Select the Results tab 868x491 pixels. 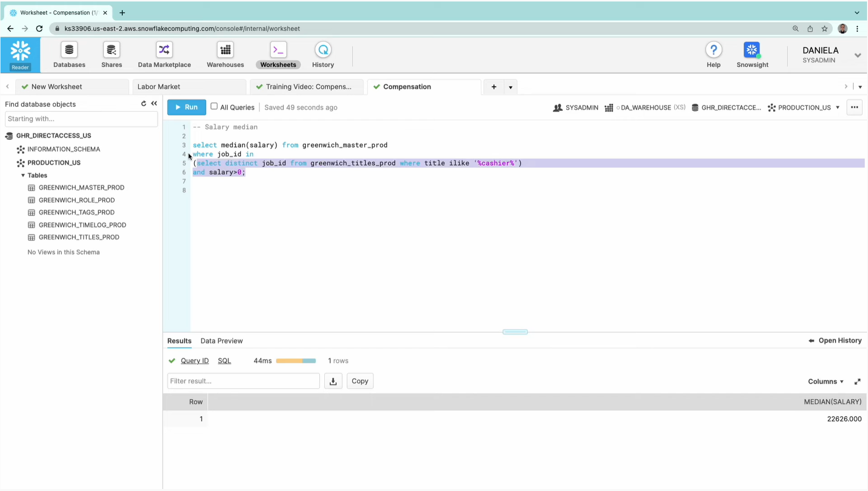click(179, 341)
